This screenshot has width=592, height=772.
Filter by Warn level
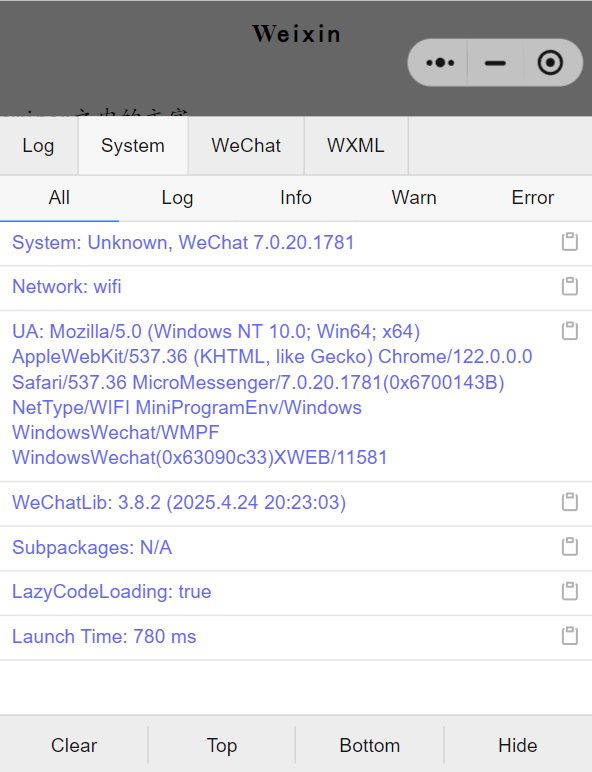point(414,198)
